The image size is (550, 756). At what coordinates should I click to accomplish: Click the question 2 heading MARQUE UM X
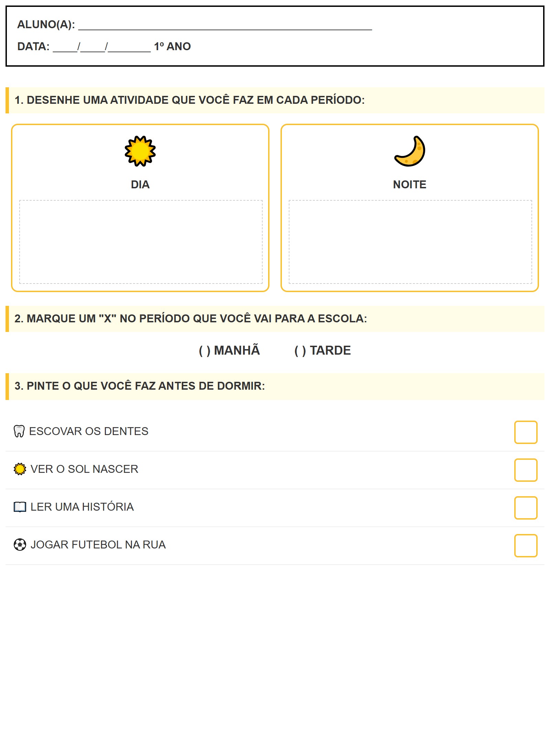coord(191,319)
